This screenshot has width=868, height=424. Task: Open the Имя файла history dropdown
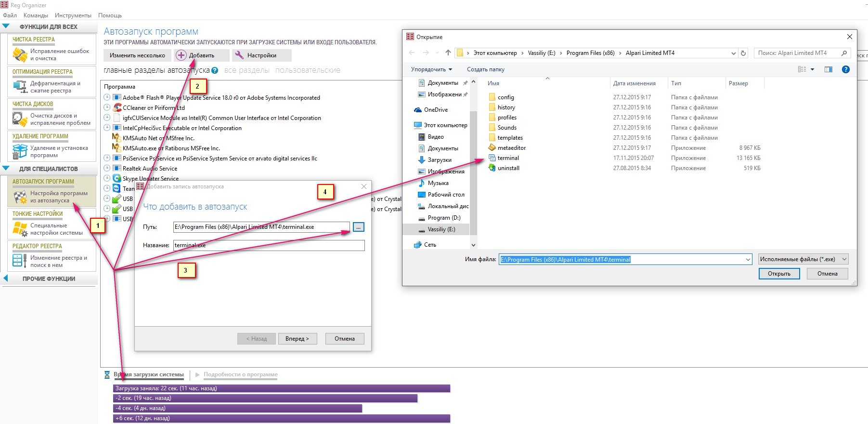[x=748, y=259]
